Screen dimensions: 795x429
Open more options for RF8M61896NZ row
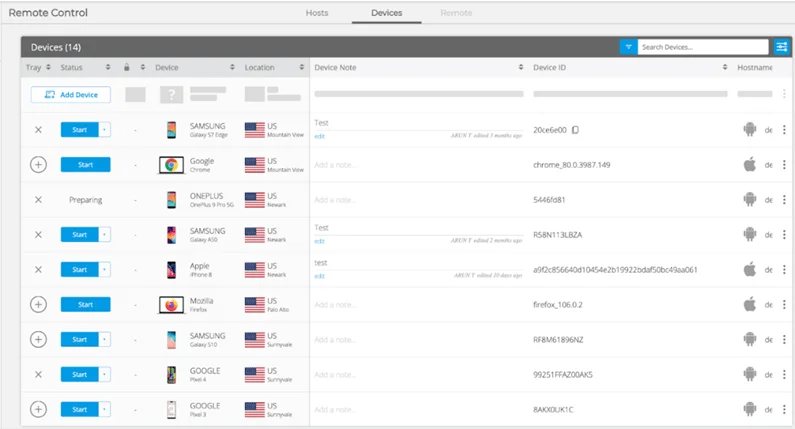784,339
